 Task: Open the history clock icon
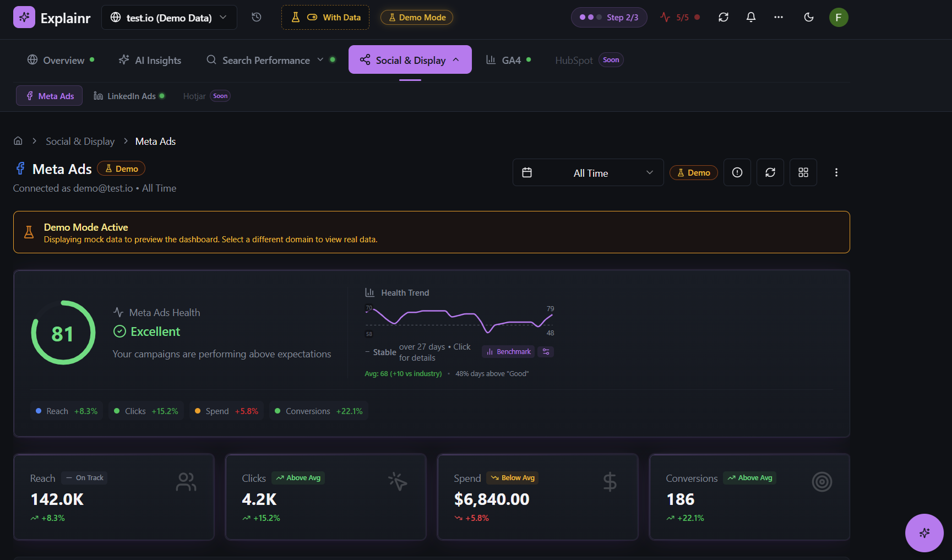257,17
